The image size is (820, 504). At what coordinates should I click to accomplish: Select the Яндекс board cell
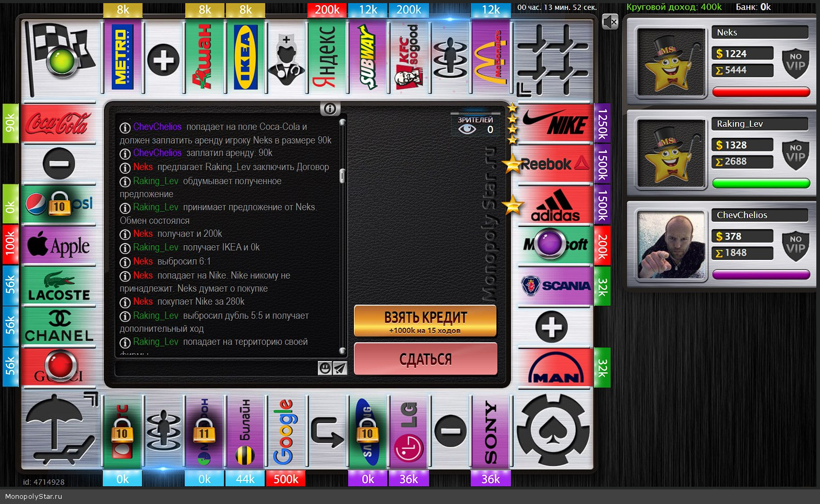click(327, 57)
